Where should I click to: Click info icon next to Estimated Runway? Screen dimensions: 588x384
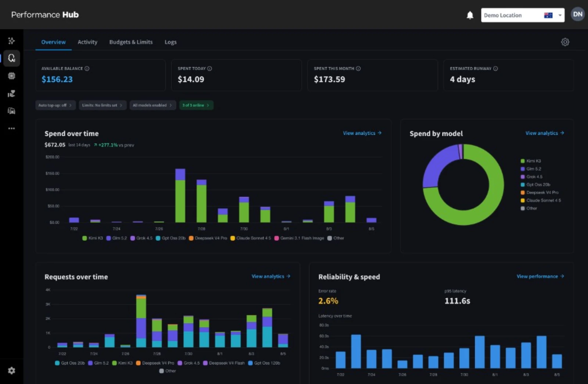coord(495,69)
